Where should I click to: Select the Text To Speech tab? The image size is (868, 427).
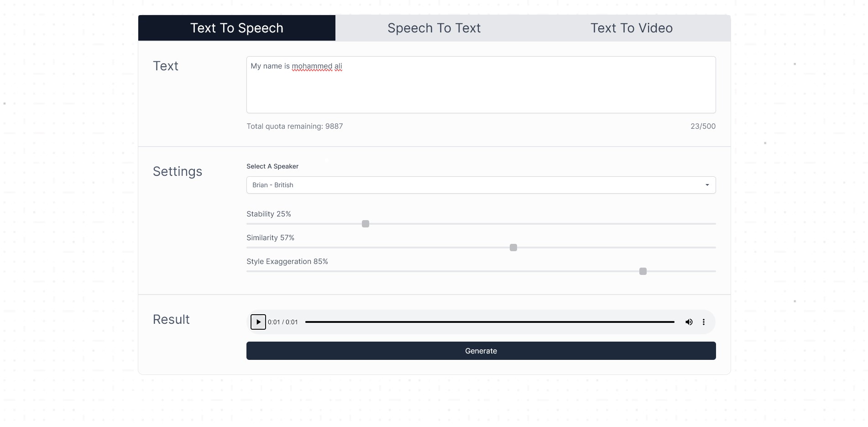point(237,28)
